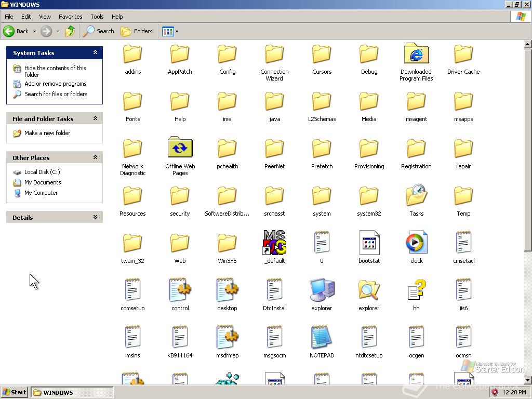This screenshot has width=532, height=399.
Task: Click Make a new folder link
Action: click(47, 133)
